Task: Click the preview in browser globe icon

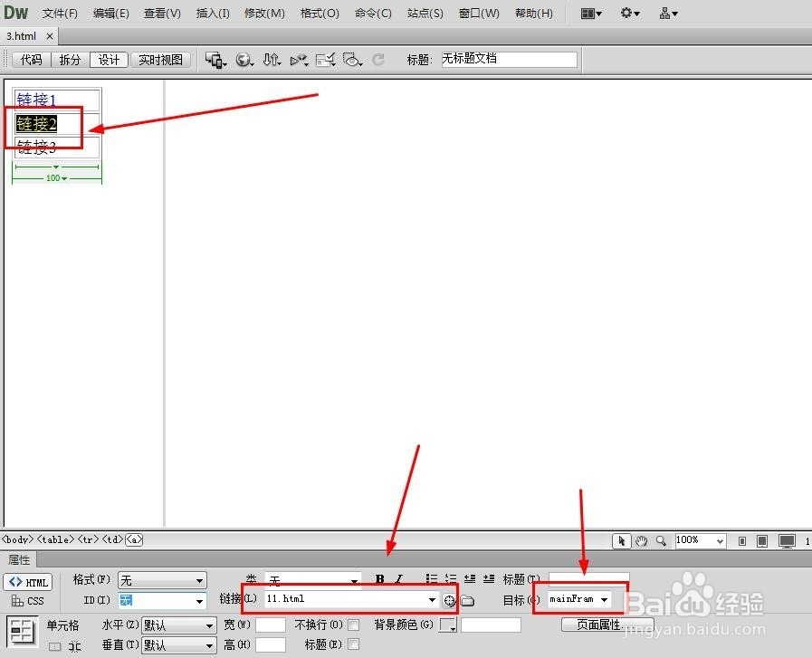Action: coord(244,60)
